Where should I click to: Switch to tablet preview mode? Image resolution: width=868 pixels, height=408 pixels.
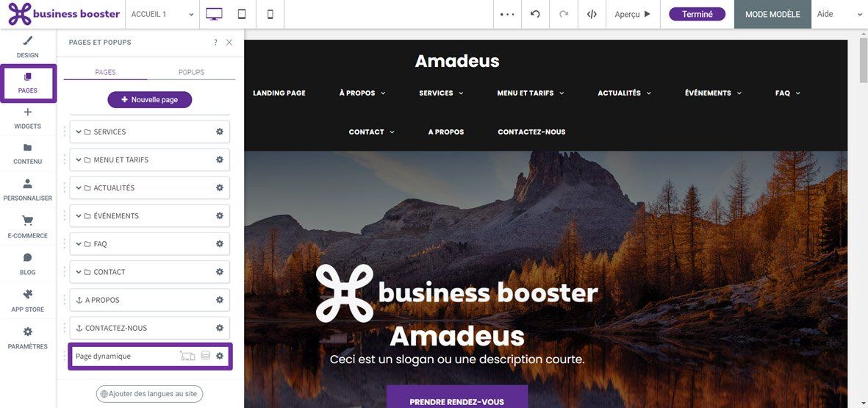tap(242, 15)
